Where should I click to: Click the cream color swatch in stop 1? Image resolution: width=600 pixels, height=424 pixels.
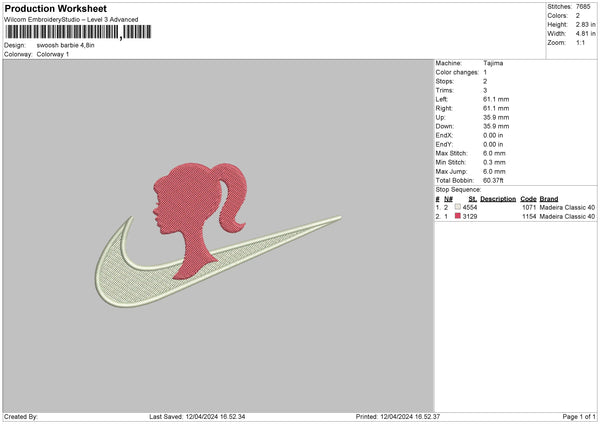coord(458,207)
